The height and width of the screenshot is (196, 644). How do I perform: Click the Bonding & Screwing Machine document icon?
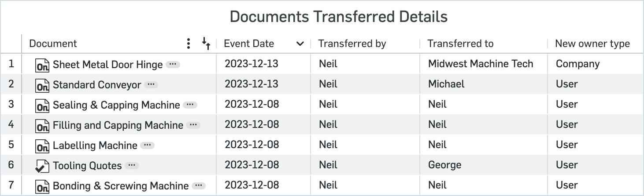pos(42,186)
